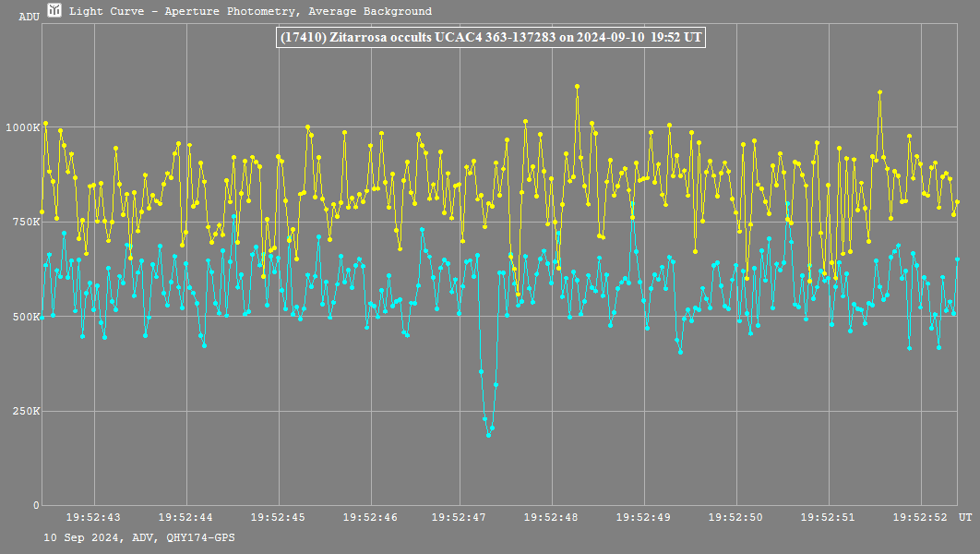Click the 19:52:43 time axis label
This screenshot has height=554, width=980.
[94, 518]
